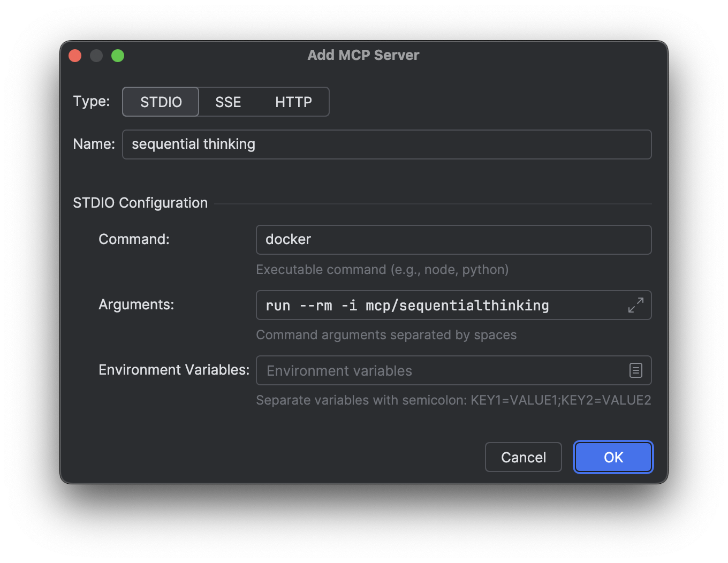The width and height of the screenshot is (728, 563).
Task: Cancel adding the MCP server
Action: click(x=523, y=457)
